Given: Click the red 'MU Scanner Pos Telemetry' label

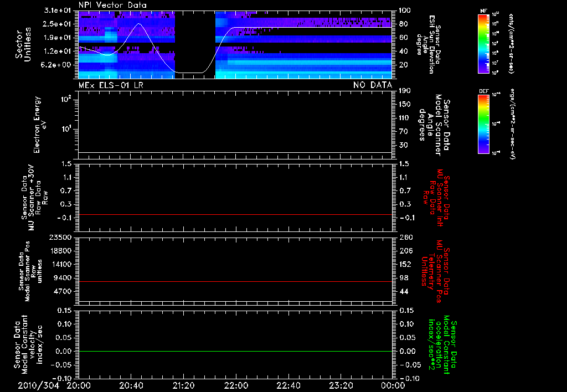Looking at the screenshot, I should (x=435, y=271).
